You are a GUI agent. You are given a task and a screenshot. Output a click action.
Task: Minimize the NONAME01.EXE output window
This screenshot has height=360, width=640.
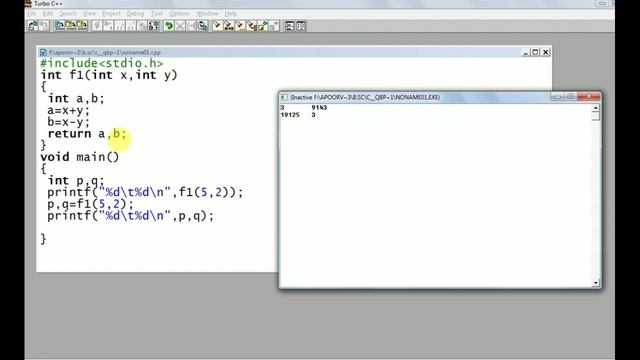click(557, 97)
